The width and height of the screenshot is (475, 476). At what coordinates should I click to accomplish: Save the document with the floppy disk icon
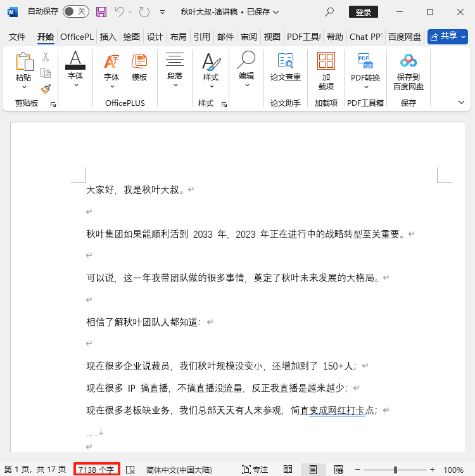[101, 12]
